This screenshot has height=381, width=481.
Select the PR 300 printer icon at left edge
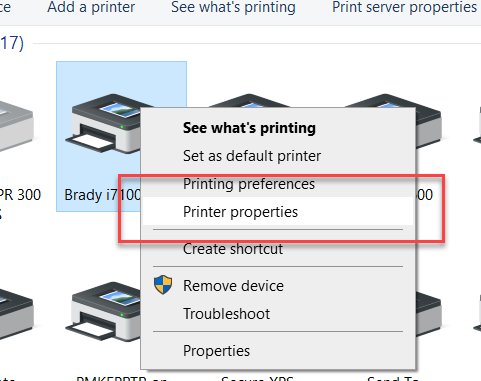(x=16, y=129)
